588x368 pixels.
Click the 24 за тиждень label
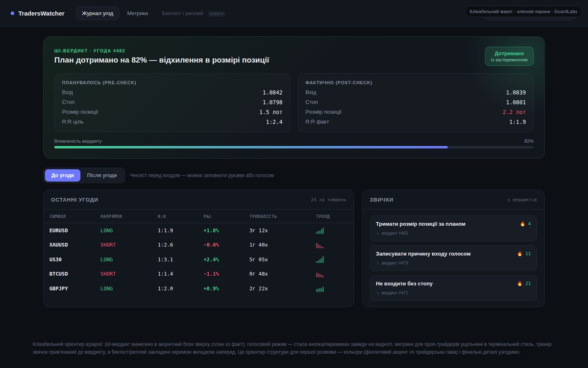click(x=328, y=200)
